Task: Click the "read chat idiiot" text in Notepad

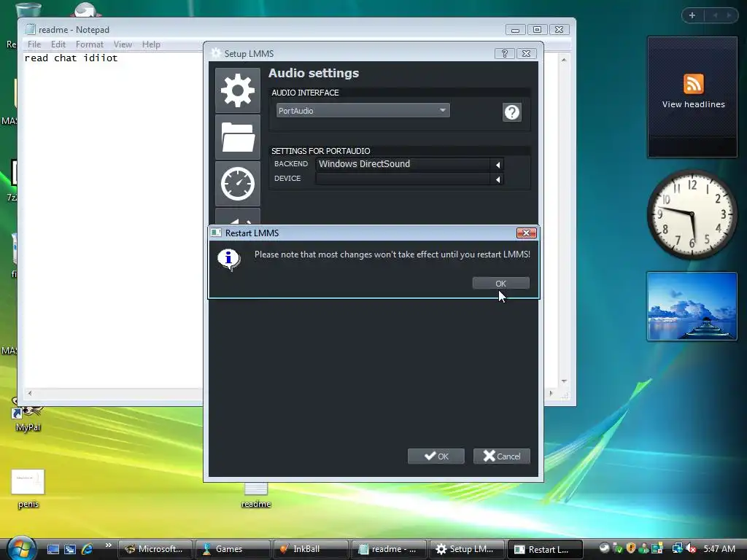Action: (x=71, y=58)
